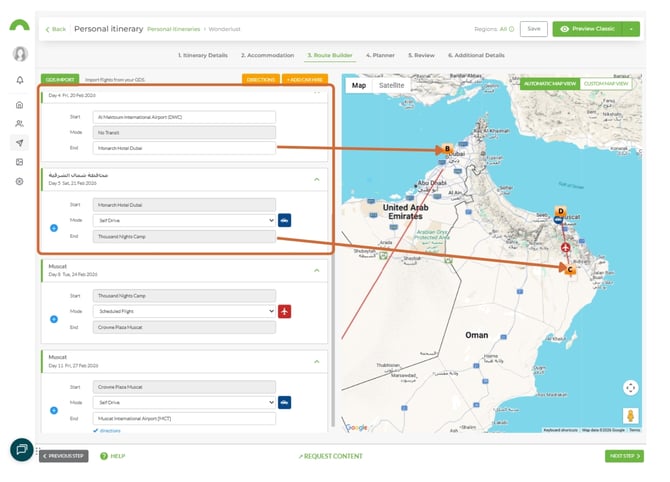Collapse the Muscat Day 11 section
Screen dimensions: 670x482
[317, 362]
